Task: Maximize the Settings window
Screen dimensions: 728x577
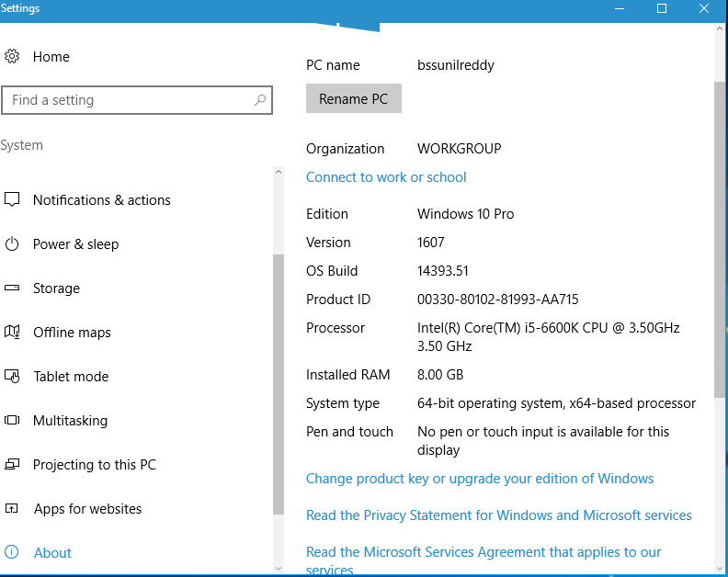Action: pyautogui.click(x=662, y=8)
